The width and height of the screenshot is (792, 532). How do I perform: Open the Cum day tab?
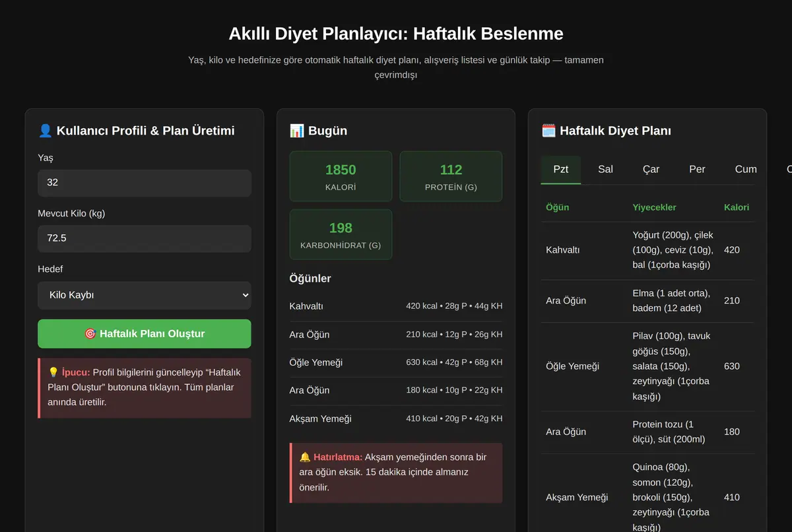click(x=746, y=170)
